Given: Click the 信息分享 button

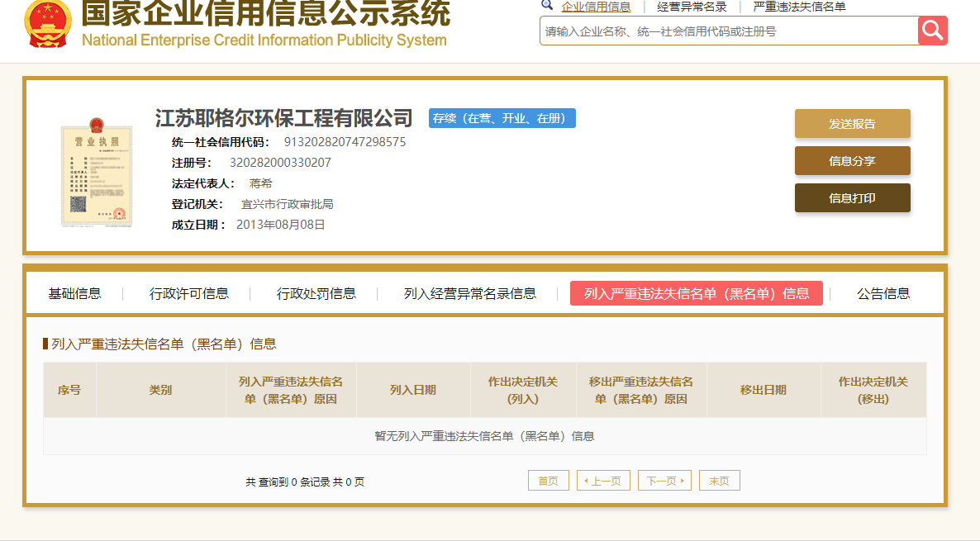Looking at the screenshot, I should pyautogui.click(x=853, y=160).
